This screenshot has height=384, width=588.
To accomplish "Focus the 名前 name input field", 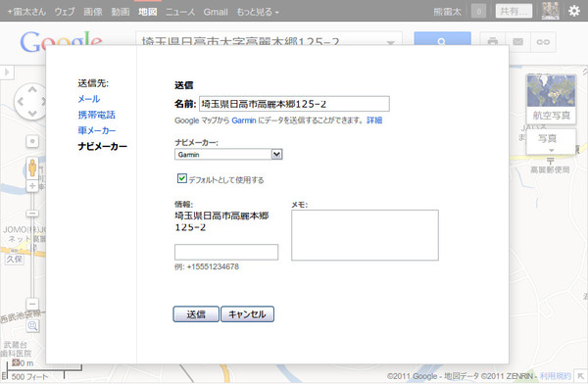I will 294,104.
